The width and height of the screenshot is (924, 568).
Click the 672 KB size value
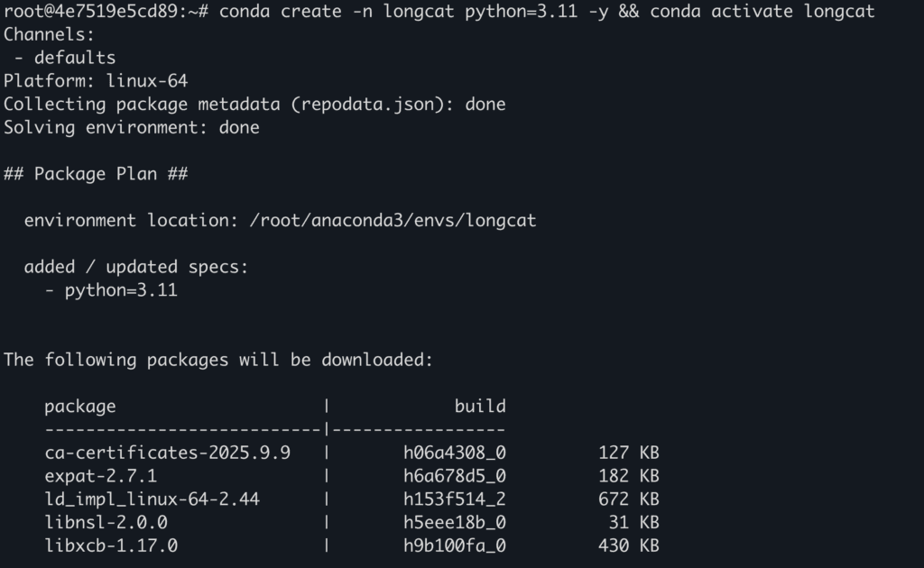(628, 499)
